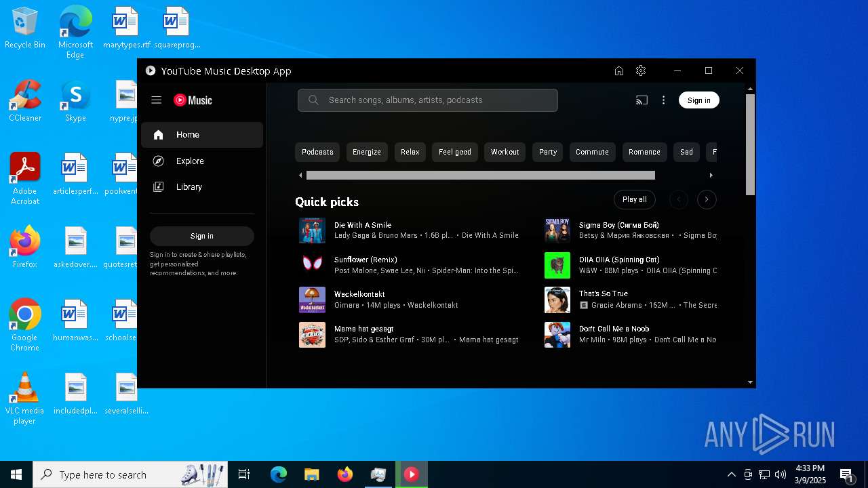868x488 pixels.
Task: Play Wackelkontakt thumbnail
Action: [312, 300]
